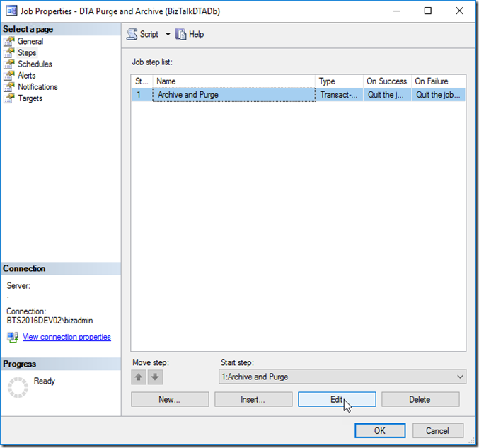Click the On Success column header
This screenshot has width=479, height=448.
[x=387, y=81]
